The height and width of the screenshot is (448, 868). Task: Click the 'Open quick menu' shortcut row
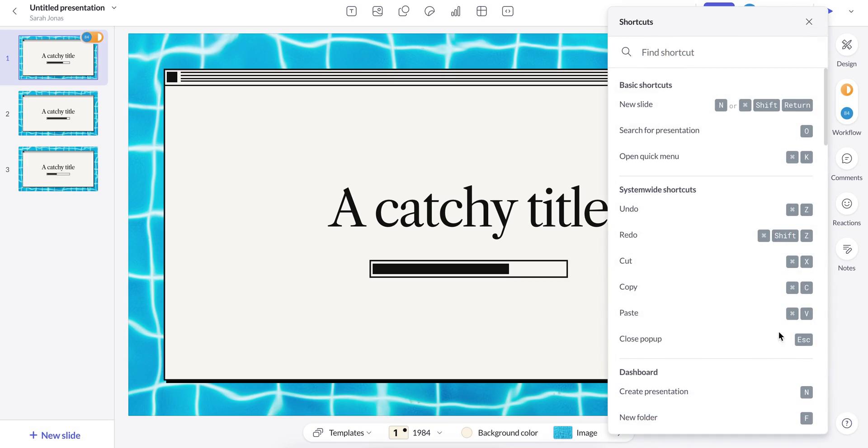point(716,157)
